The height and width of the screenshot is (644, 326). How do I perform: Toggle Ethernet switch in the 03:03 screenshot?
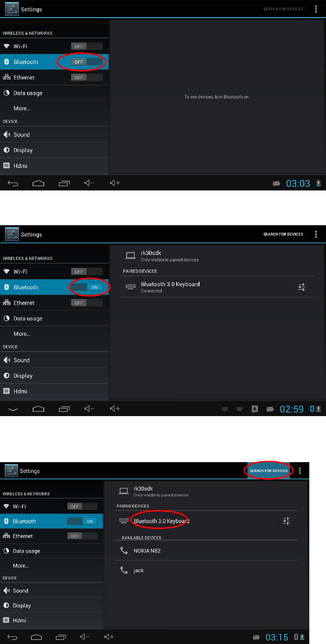87,78
